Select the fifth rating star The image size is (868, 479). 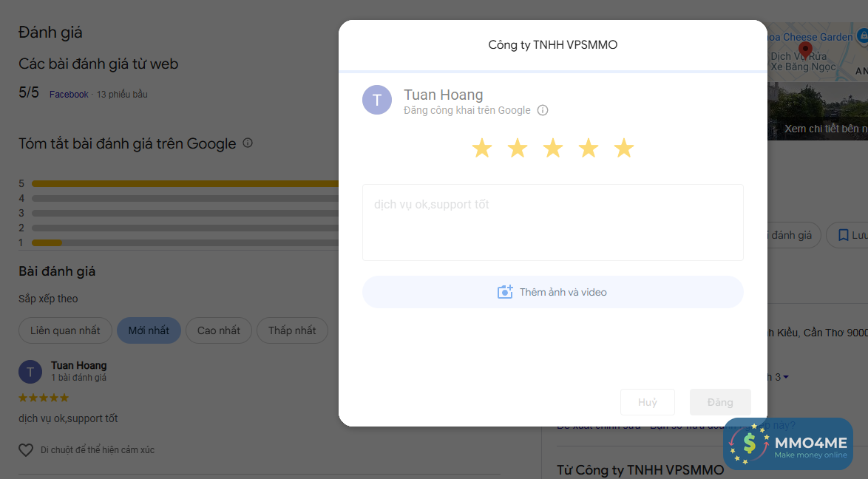coord(623,148)
